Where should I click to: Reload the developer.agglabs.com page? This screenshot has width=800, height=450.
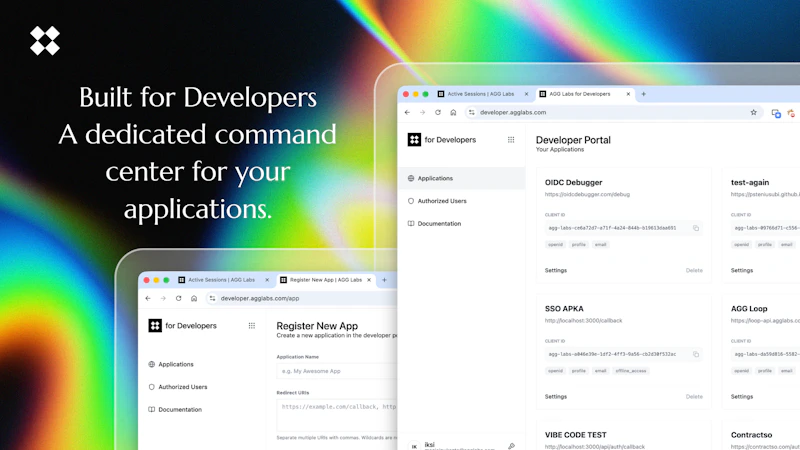pyautogui.click(x=438, y=112)
